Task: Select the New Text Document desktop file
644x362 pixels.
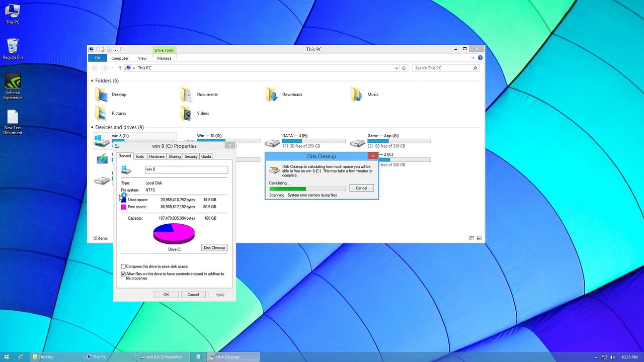Action: click(13, 122)
